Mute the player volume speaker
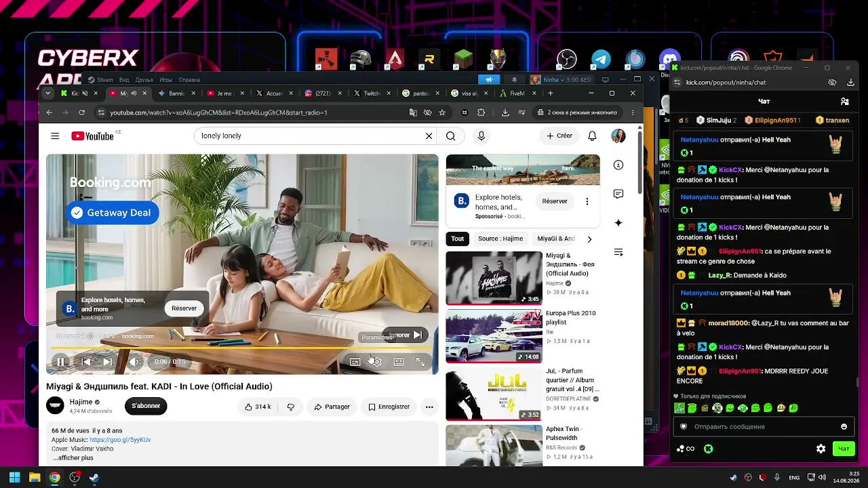The height and width of the screenshot is (488, 868). [135, 362]
